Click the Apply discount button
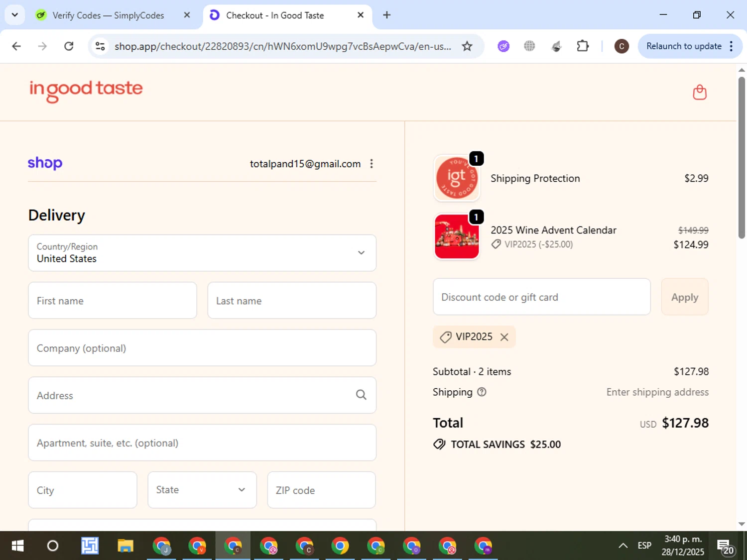 [685, 297]
